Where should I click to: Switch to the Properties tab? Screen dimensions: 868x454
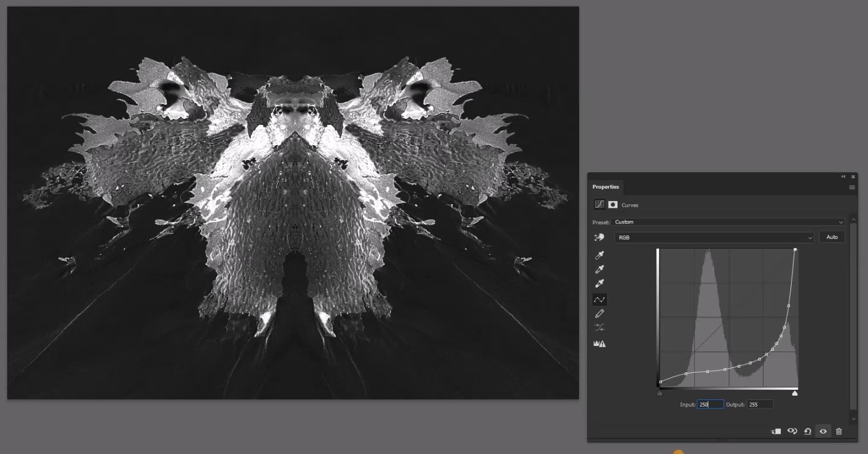605,187
